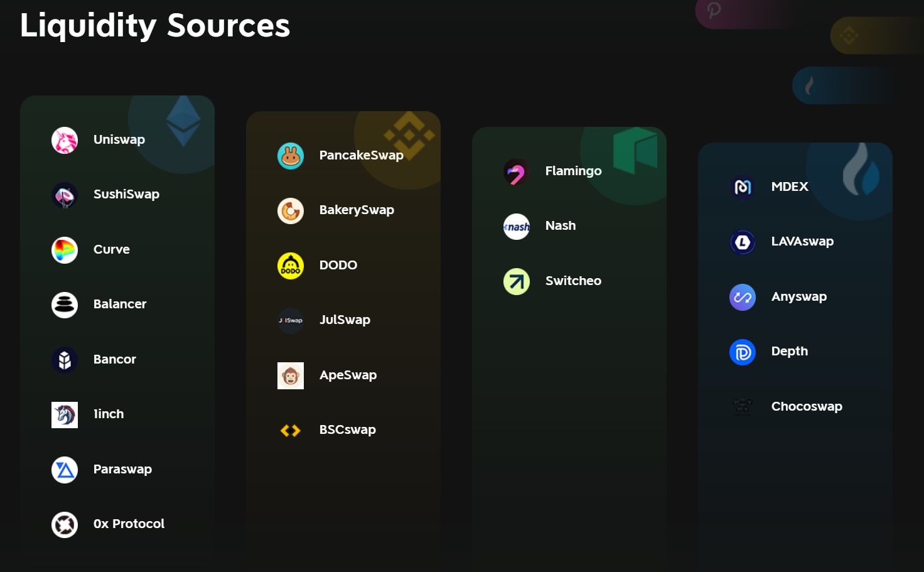Open the Paraswap name text
This screenshot has height=572, width=924.
point(122,469)
